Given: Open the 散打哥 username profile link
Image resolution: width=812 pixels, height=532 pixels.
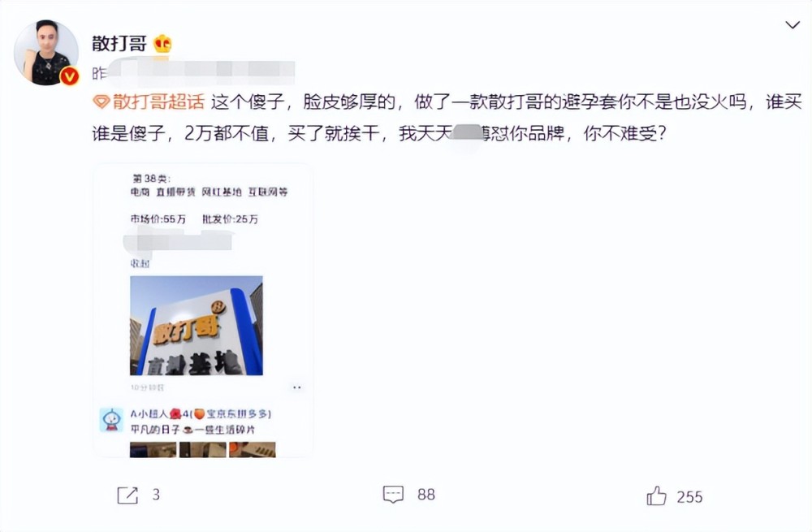Looking at the screenshot, I should (x=119, y=44).
